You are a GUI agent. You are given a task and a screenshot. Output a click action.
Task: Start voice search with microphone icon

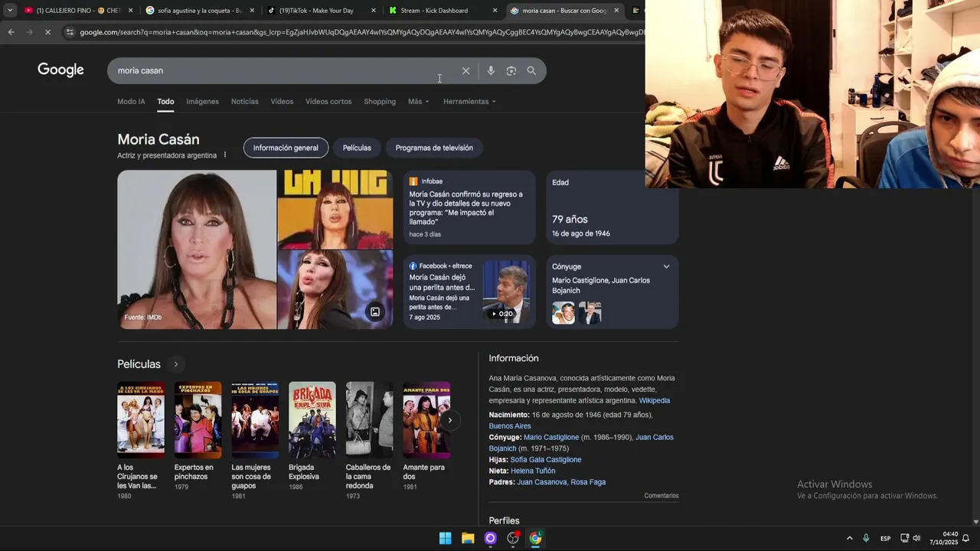(x=491, y=70)
